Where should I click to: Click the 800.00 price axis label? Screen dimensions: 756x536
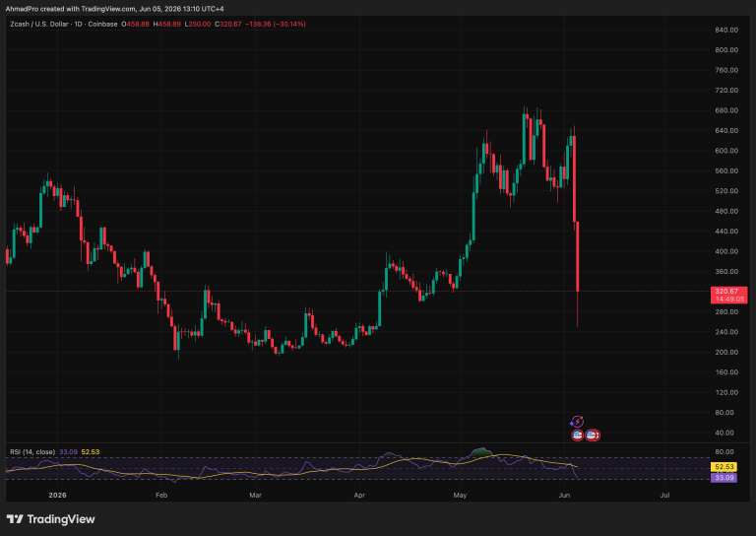(x=726, y=50)
